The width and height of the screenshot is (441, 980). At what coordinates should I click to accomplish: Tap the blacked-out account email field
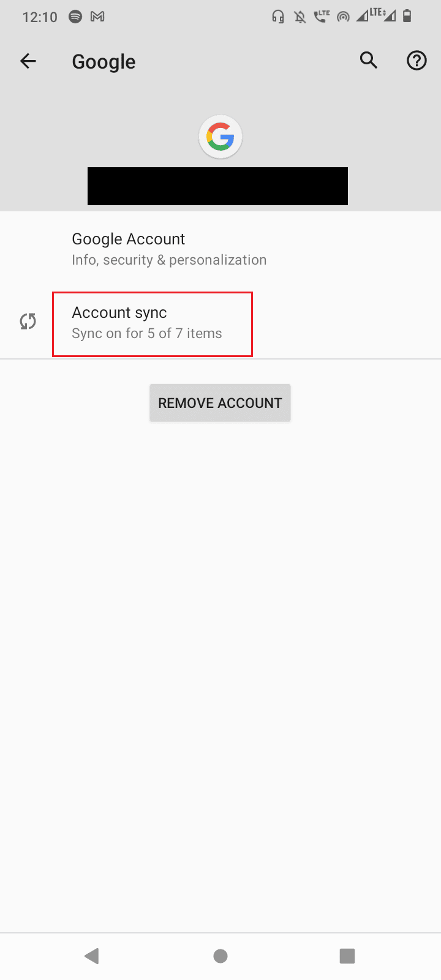[x=217, y=186]
